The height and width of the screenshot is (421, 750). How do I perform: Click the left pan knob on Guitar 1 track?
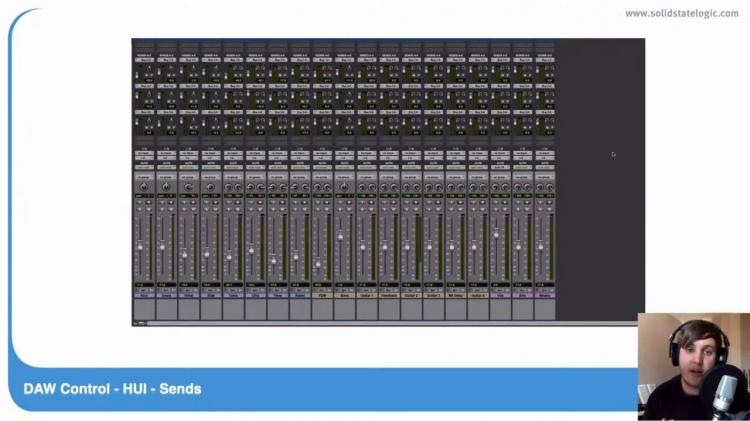[x=361, y=187]
